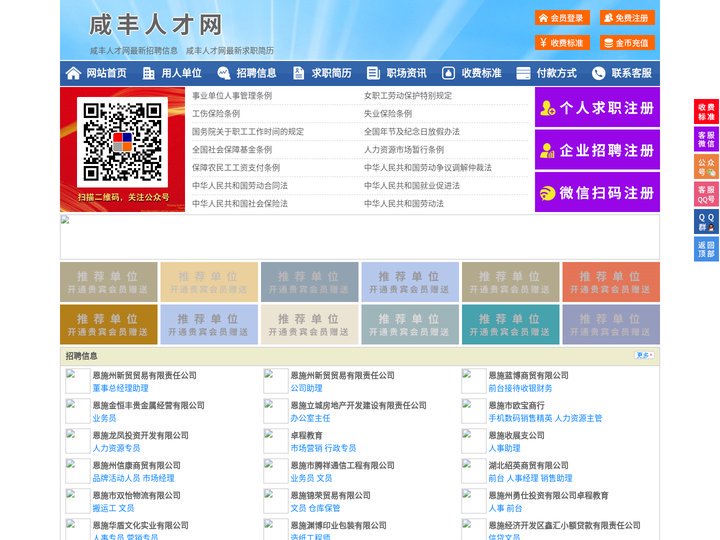Open job link 董事总经理助理
The image size is (720, 540).
point(120,388)
